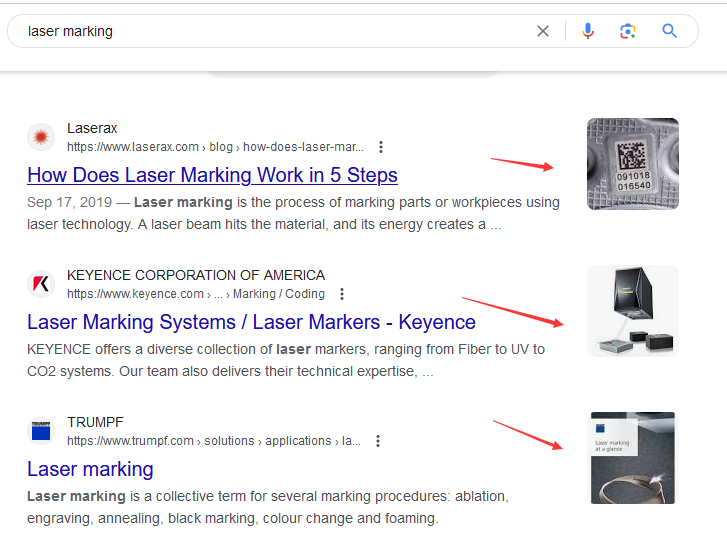Click the TRUMPF favicon logo
The width and height of the screenshot is (727, 543).
click(x=41, y=431)
